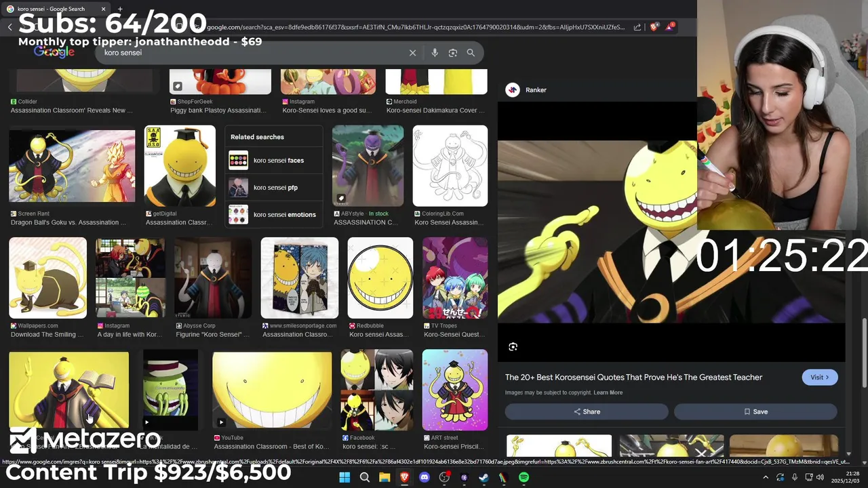Open Redbubble yellow smiley thumbnail

click(380, 278)
